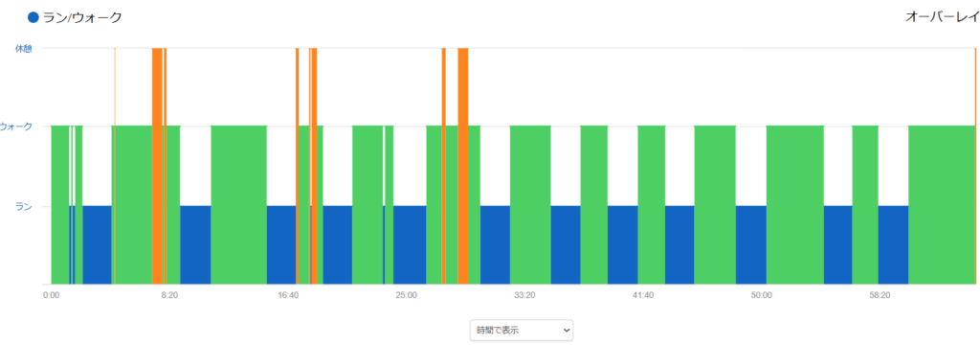Click the 41:40 time axis marker
The width and height of the screenshot is (980, 345).
point(643,294)
